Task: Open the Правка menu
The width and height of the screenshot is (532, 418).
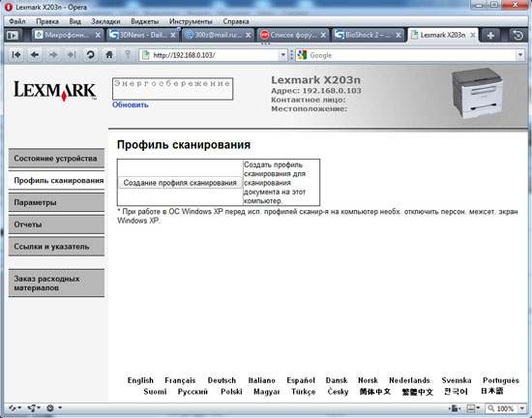Action: [47, 21]
